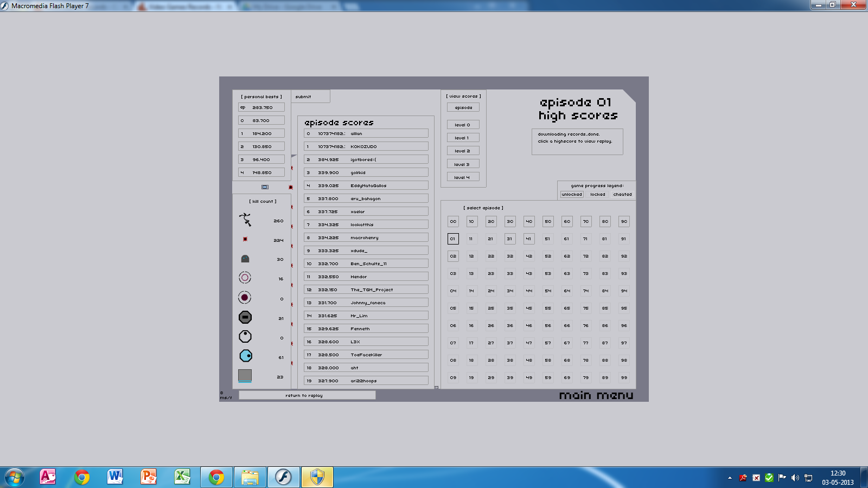Return to the main menu

596,395
